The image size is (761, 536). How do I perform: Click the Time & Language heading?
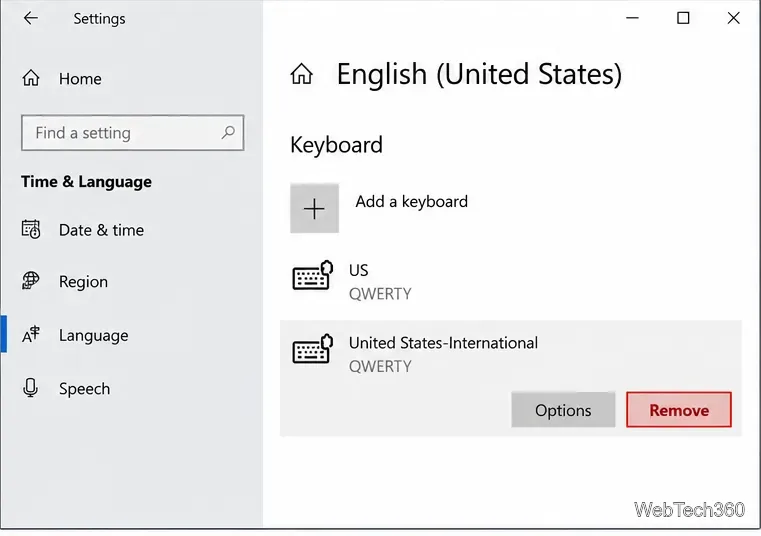click(x=86, y=182)
